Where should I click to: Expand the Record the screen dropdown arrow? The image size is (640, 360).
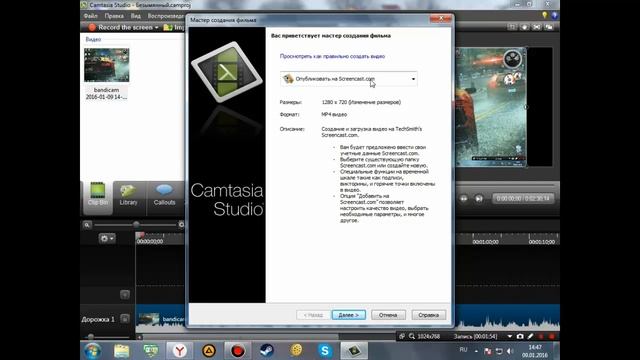point(156,27)
